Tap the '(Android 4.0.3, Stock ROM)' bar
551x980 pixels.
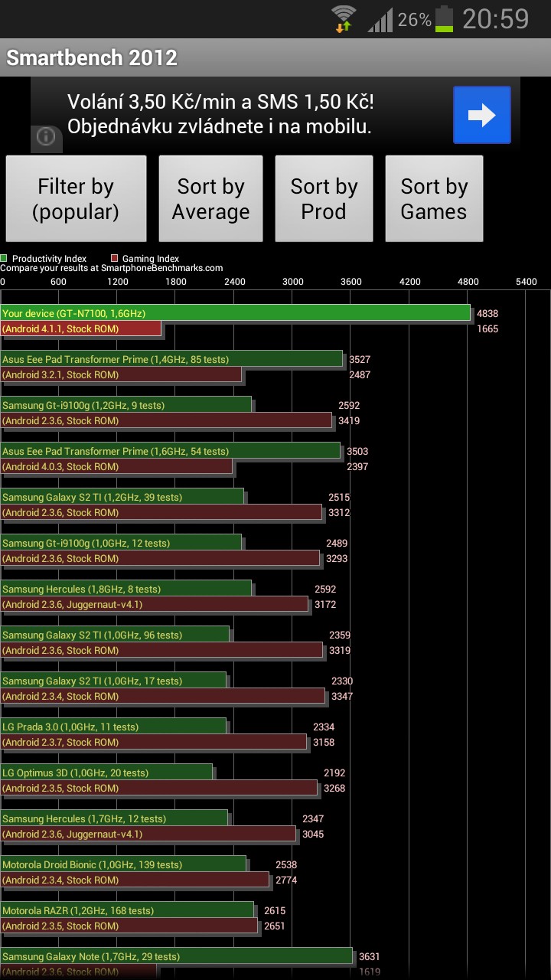(x=116, y=466)
